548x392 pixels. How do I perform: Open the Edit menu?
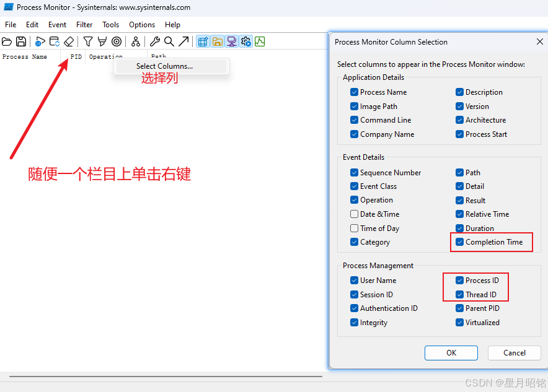[x=32, y=25]
